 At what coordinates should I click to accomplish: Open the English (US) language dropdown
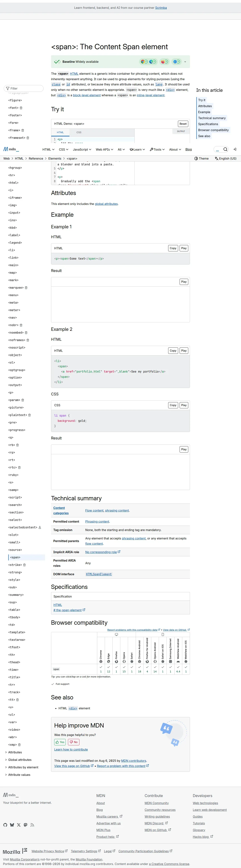point(225,158)
